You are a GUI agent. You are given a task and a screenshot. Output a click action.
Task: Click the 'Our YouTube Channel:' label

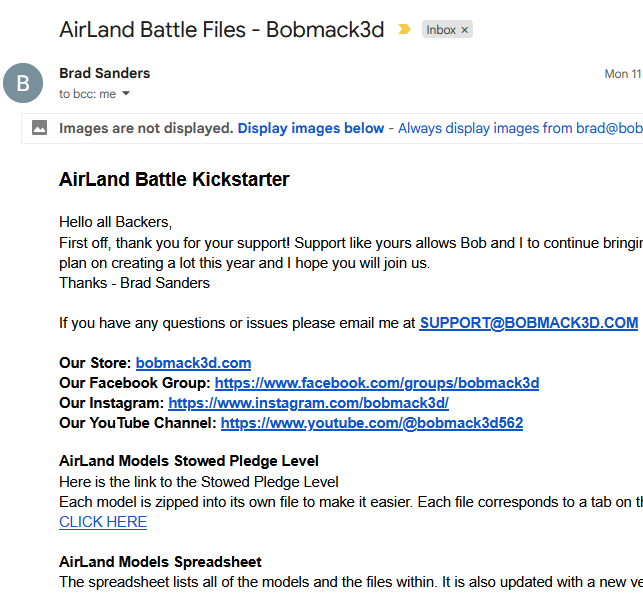point(138,423)
